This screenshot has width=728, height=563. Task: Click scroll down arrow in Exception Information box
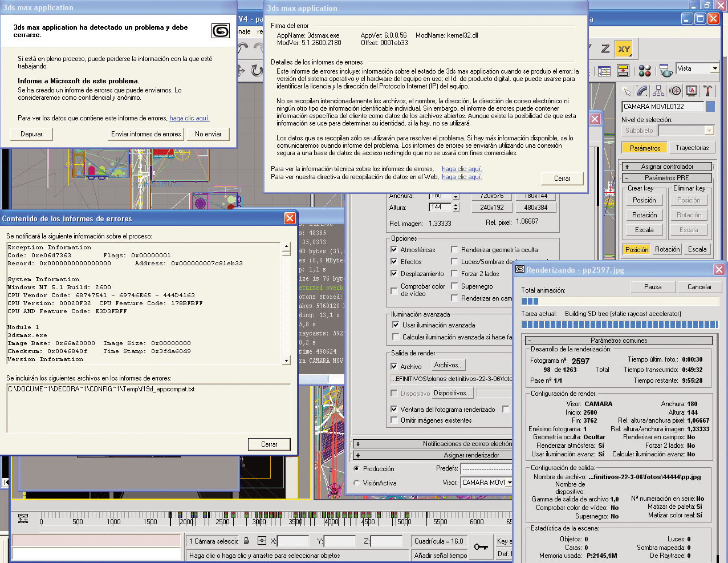pos(286,361)
